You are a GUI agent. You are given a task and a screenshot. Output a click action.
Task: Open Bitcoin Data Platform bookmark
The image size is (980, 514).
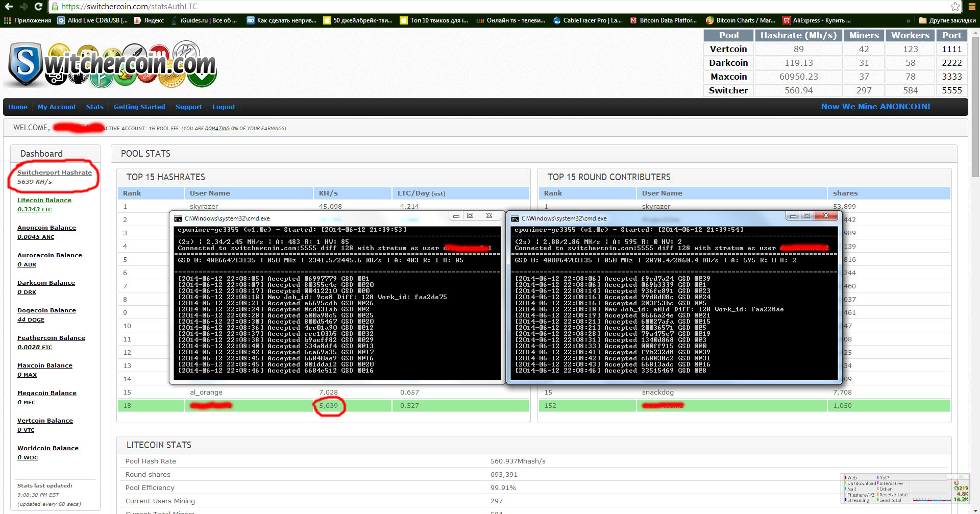(663, 20)
